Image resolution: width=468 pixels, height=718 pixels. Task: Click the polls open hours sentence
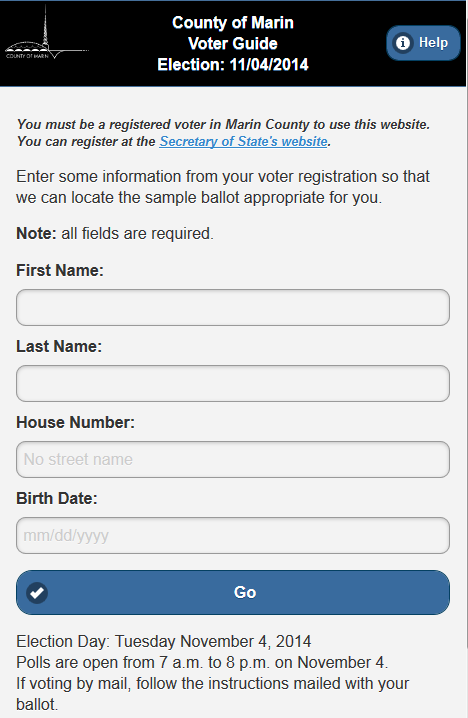[202, 662]
